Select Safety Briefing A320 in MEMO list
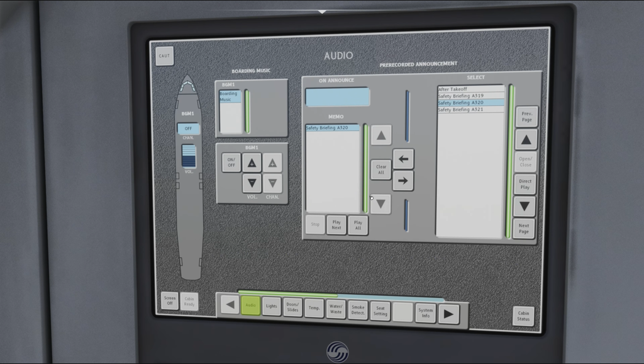The width and height of the screenshot is (644, 364). 333,128
